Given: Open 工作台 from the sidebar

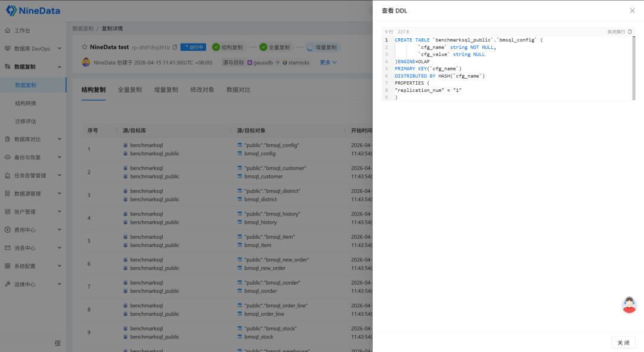Looking at the screenshot, I should 22,30.
